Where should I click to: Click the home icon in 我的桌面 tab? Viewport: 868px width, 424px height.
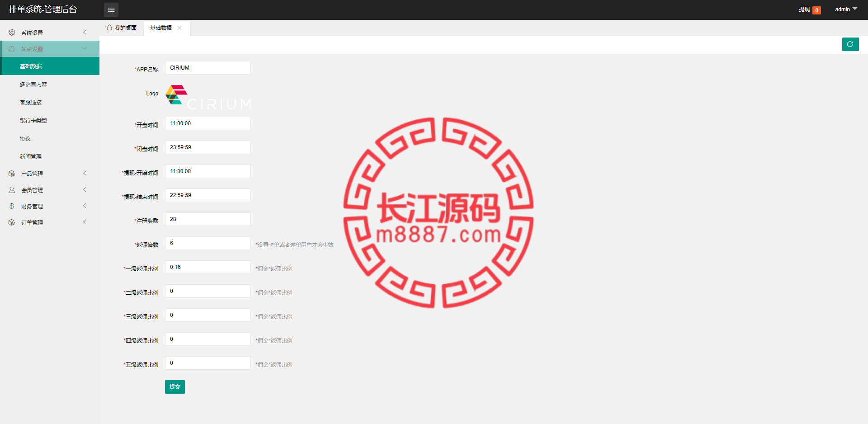(109, 28)
